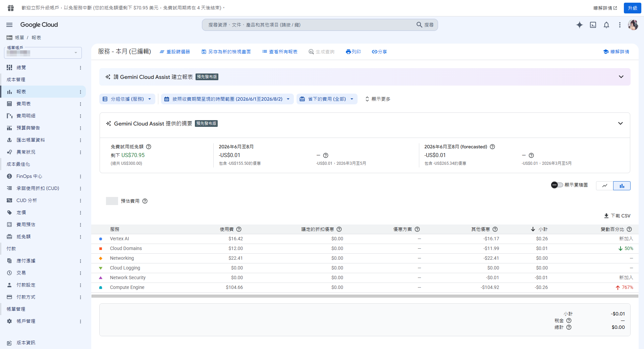The height and width of the screenshot is (349, 644).
Task: Click the Compute Engine teal legend marker
Action: (101, 288)
